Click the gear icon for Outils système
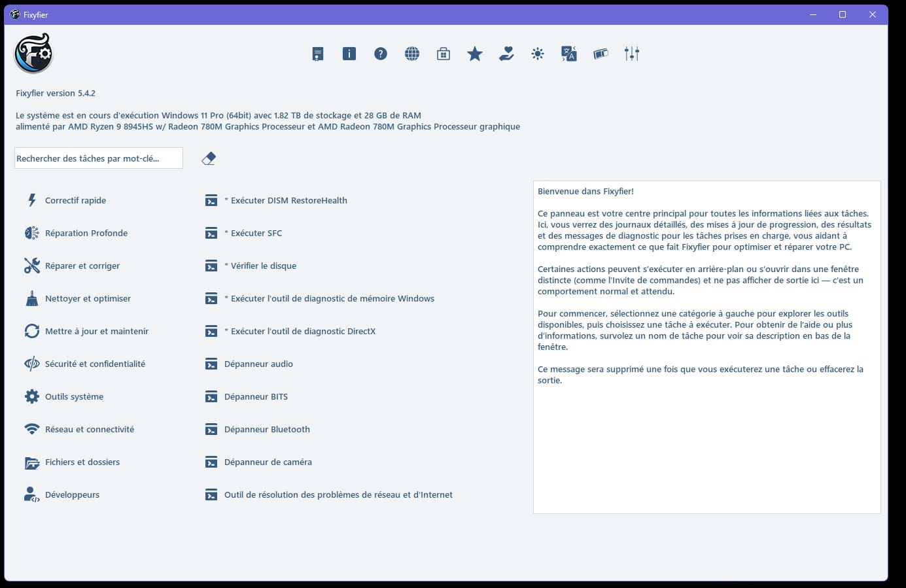This screenshot has height=588, width=906. pyautogui.click(x=32, y=396)
